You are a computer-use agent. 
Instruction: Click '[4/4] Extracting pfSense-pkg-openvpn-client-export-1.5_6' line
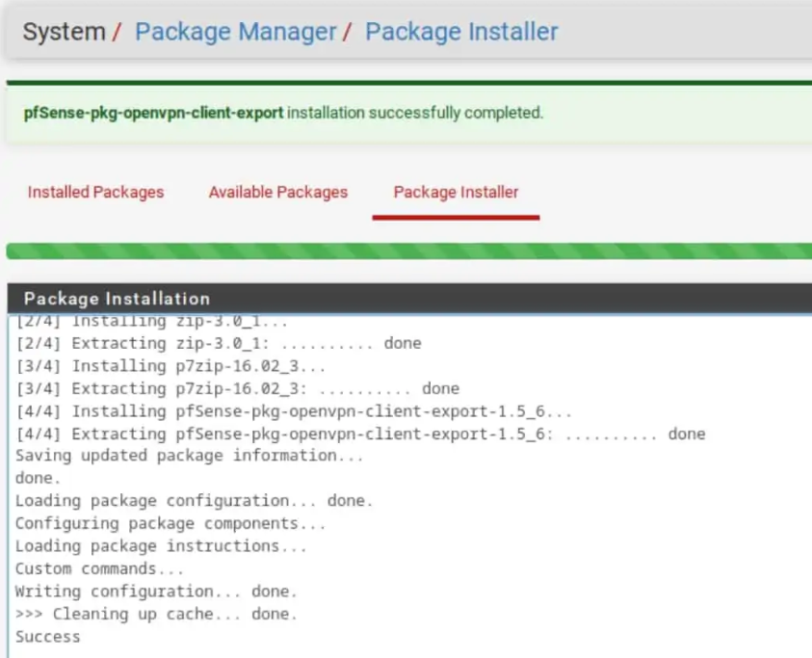360,434
